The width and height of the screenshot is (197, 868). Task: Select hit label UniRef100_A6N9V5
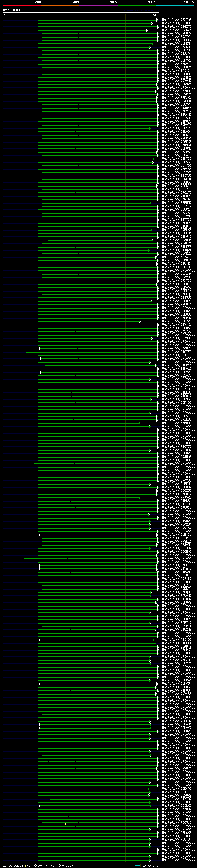[177, 84]
